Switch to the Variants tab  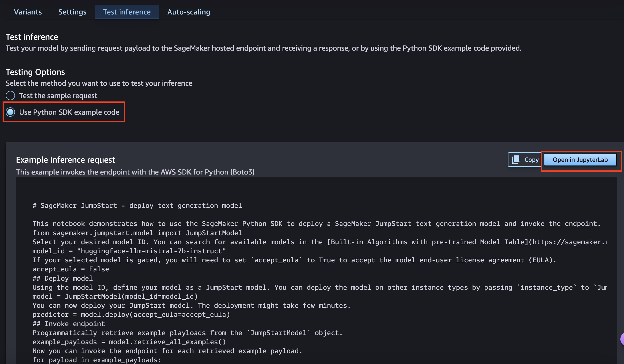(28, 12)
